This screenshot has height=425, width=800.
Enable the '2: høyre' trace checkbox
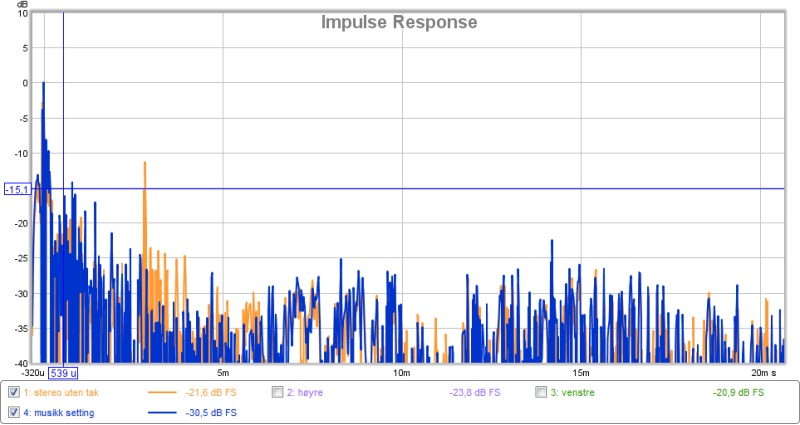point(278,393)
